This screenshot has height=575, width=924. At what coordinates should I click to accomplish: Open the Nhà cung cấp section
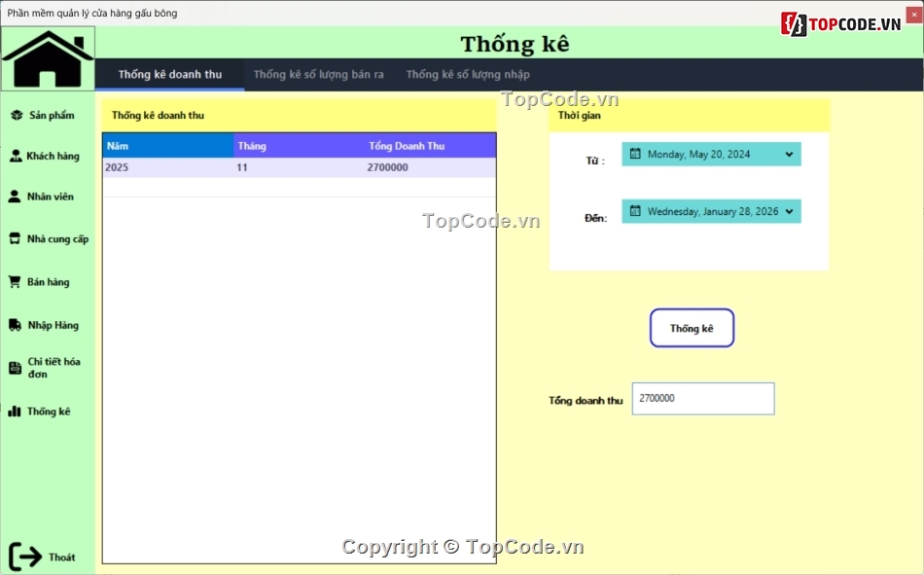(x=17, y=238)
